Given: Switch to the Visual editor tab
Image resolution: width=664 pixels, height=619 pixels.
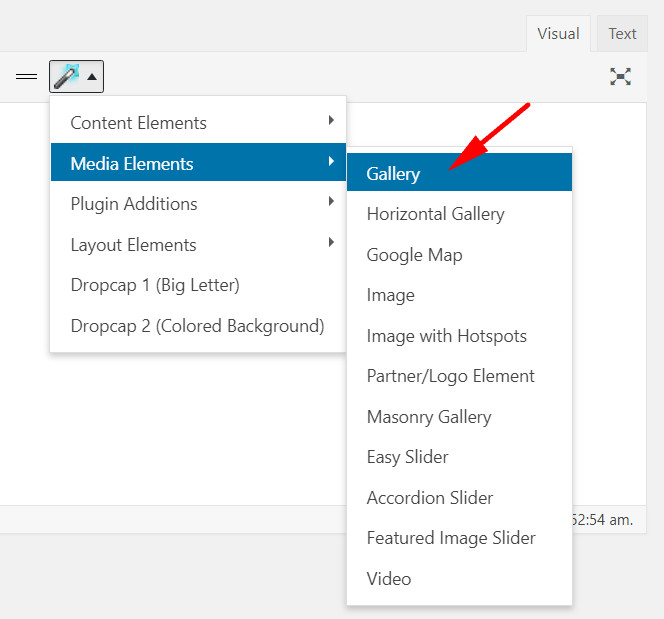Looking at the screenshot, I should (x=558, y=34).
